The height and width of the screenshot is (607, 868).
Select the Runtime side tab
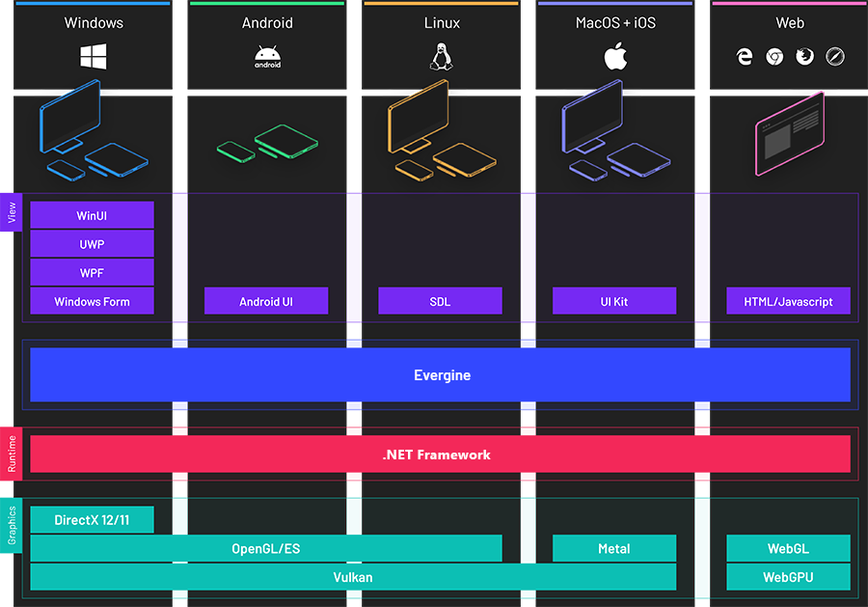pyautogui.click(x=12, y=454)
